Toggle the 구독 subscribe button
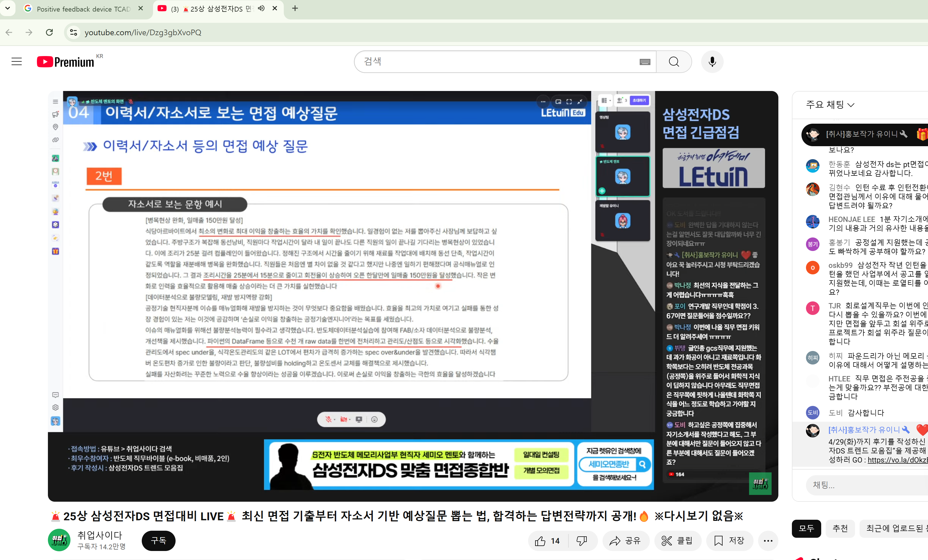This screenshot has width=928, height=560. point(158,541)
